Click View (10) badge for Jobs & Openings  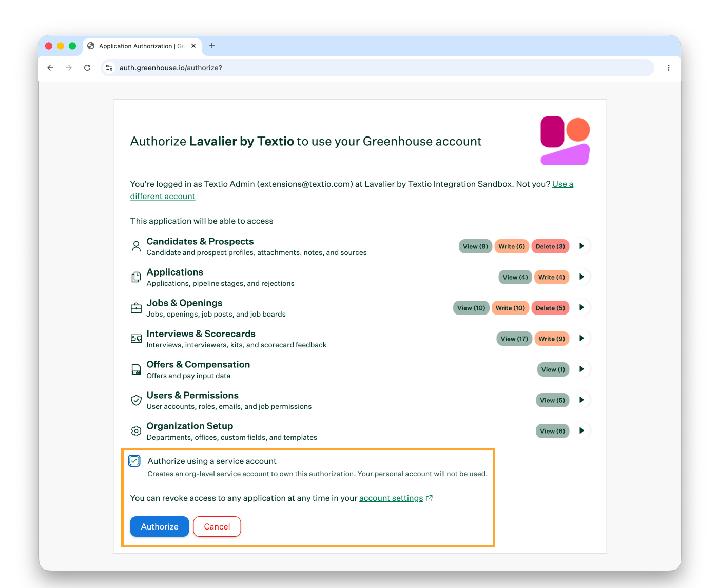pos(471,308)
